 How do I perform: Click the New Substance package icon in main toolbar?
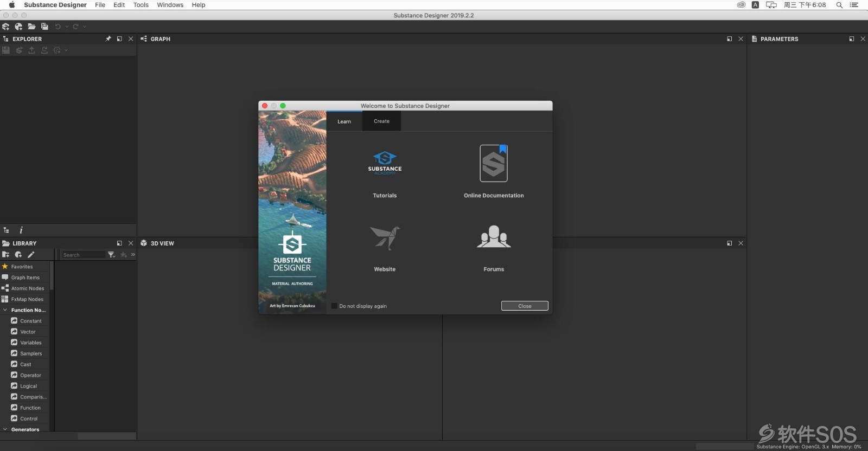(6, 27)
